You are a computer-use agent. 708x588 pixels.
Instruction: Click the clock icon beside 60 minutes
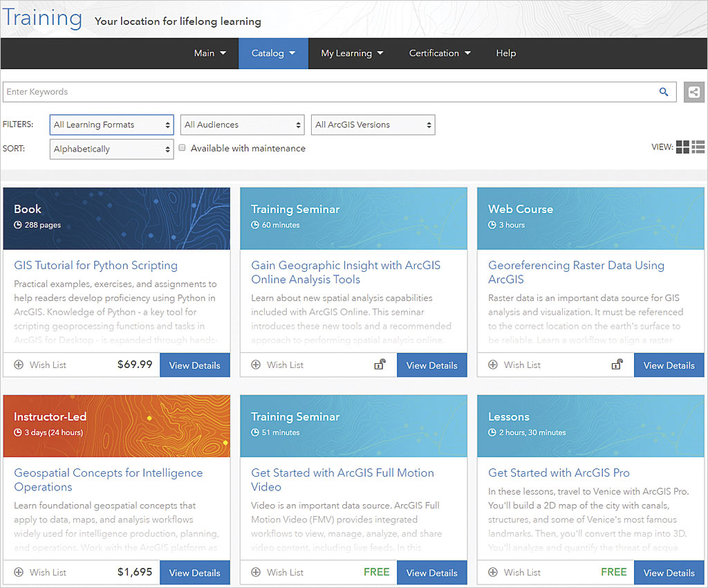[x=254, y=225]
